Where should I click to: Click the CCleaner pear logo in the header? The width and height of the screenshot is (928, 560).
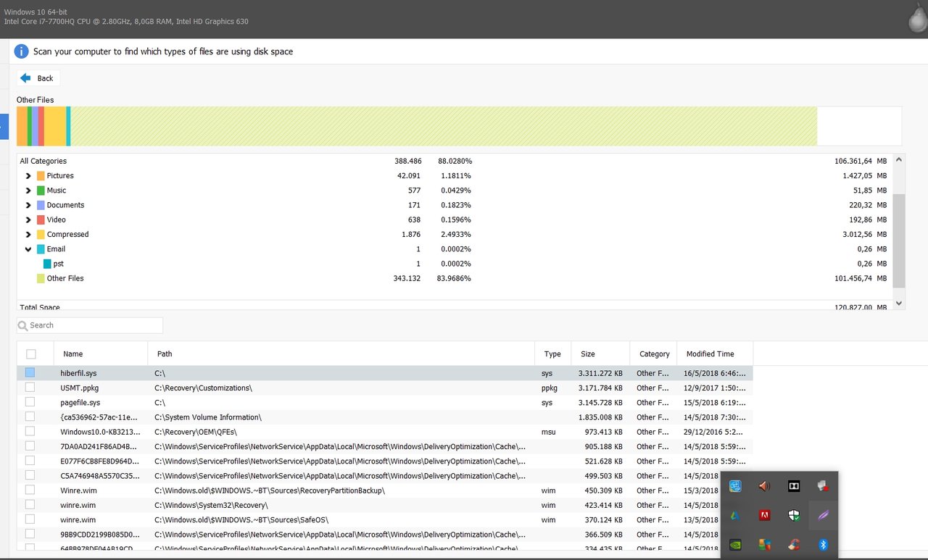[x=917, y=19]
